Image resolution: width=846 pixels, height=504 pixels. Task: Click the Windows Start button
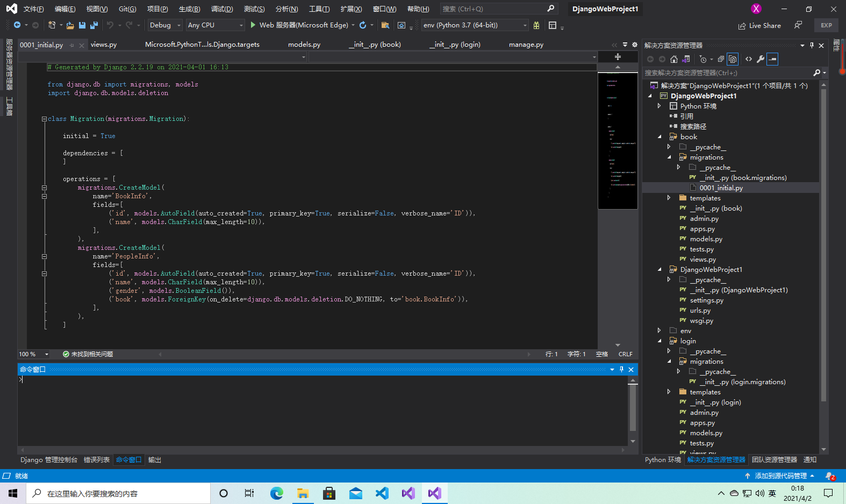click(13, 493)
